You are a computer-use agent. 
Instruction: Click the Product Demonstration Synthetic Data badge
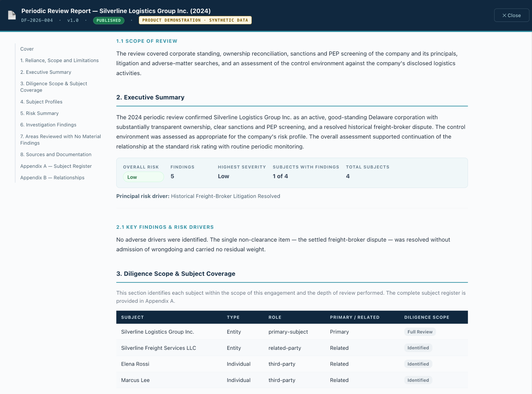click(x=195, y=20)
